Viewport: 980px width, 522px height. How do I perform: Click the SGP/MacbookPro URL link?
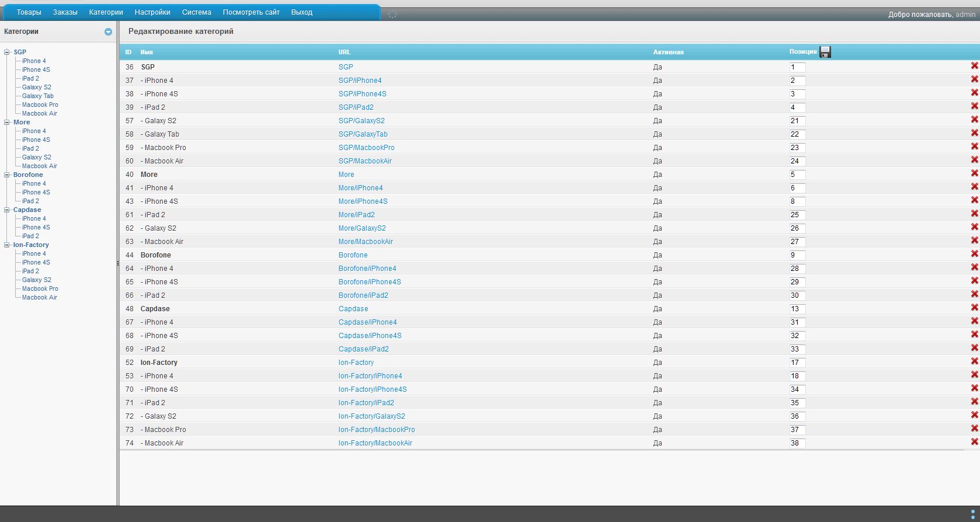366,148
